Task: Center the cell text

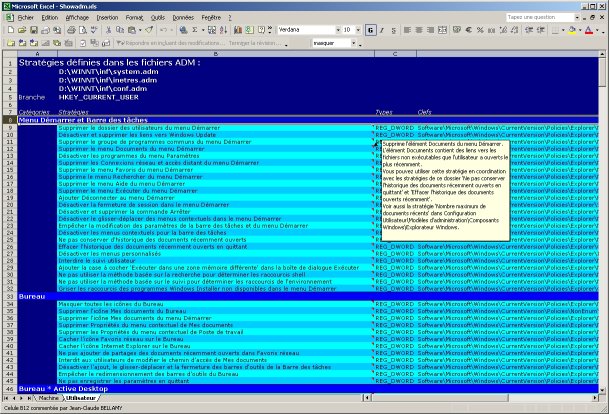Action: click(x=419, y=30)
